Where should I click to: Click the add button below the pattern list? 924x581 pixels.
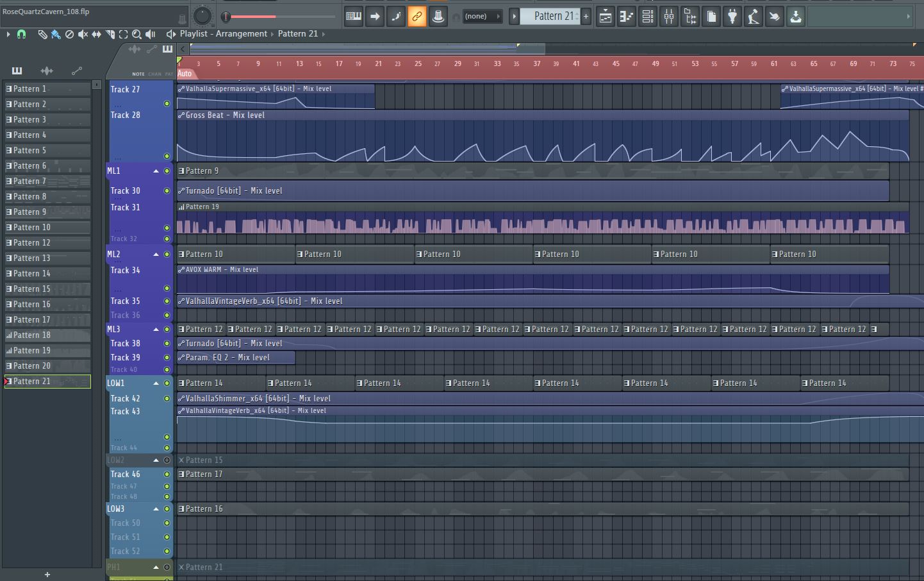point(47,575)
